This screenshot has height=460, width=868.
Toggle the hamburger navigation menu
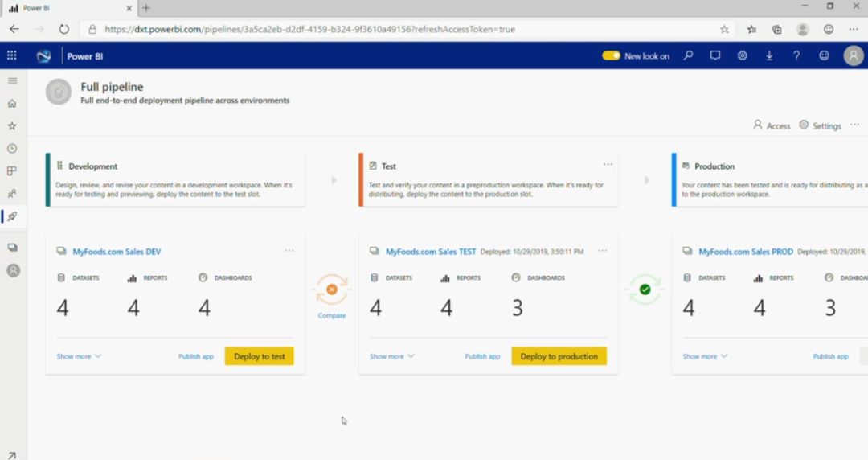coord(12,81)
